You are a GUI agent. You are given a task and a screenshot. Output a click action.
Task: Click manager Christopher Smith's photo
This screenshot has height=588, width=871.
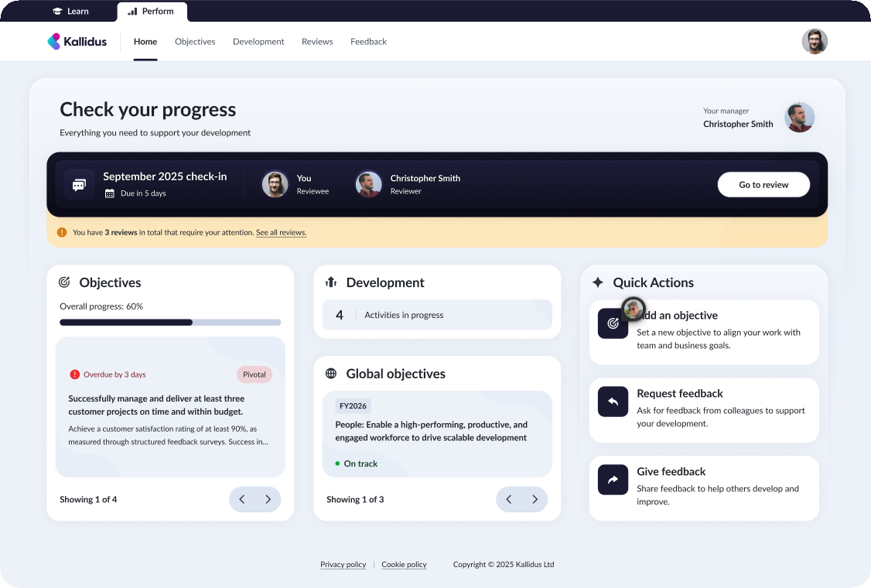coord(800,118)
